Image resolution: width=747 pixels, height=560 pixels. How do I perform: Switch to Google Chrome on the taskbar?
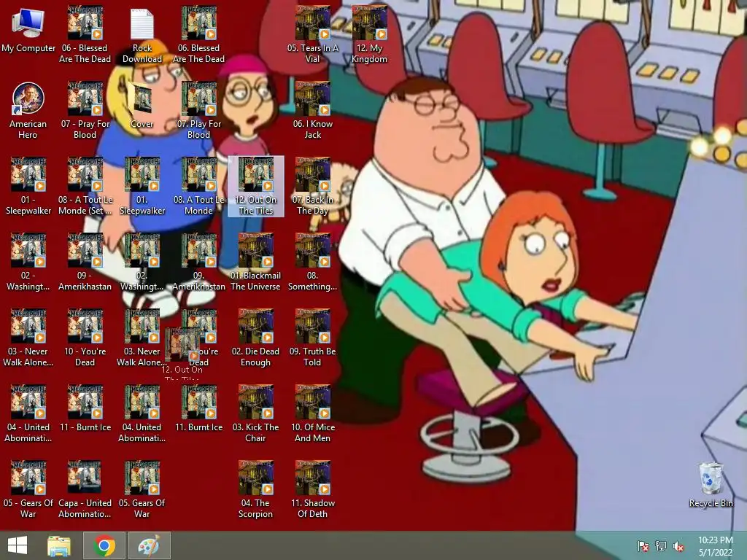[104, 545]
